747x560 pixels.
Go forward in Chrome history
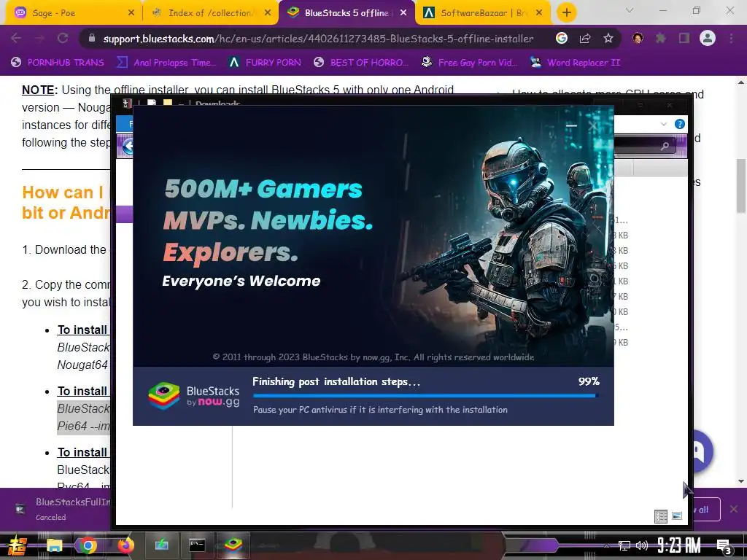pyautogui.click(x=39, y=38)
